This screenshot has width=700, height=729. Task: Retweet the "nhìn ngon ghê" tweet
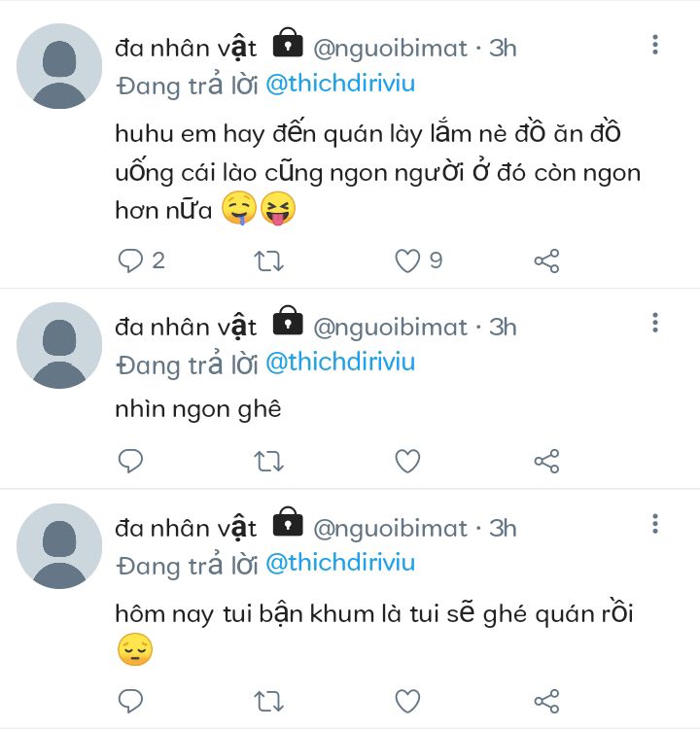point(268,461)
